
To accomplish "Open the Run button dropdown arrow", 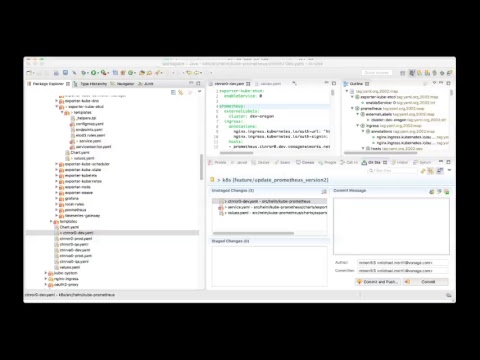I will (98, 73).
